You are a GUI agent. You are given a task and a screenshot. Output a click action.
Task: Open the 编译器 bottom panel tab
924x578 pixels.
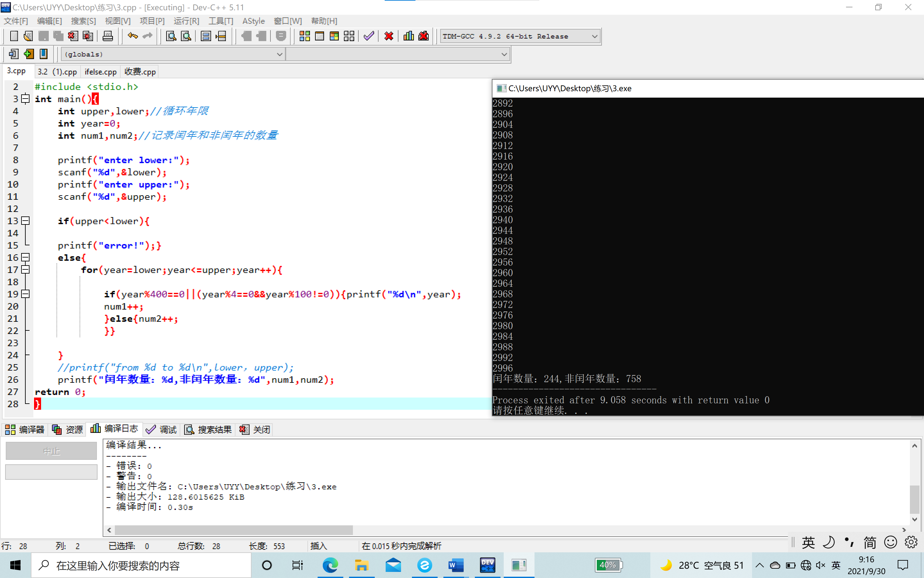[x=25, y=430]
